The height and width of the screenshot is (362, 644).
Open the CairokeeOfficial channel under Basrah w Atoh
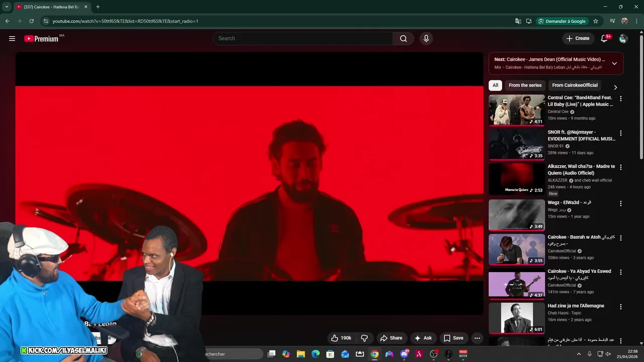coord(562,251)
